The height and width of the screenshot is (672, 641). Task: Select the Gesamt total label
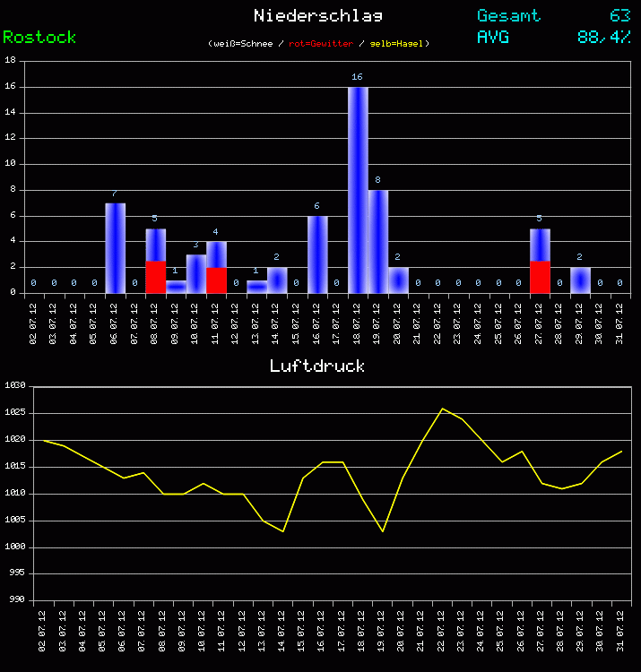508,16
